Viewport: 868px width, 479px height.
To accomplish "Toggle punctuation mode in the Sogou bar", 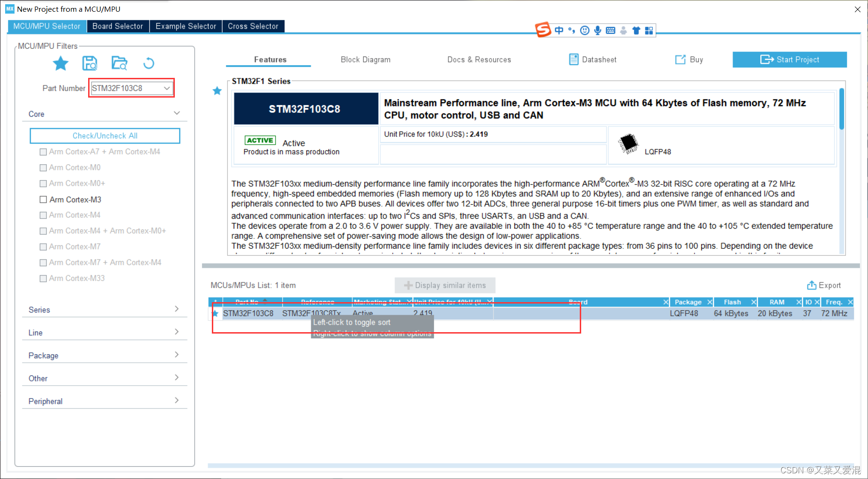I will pos(571,30).
